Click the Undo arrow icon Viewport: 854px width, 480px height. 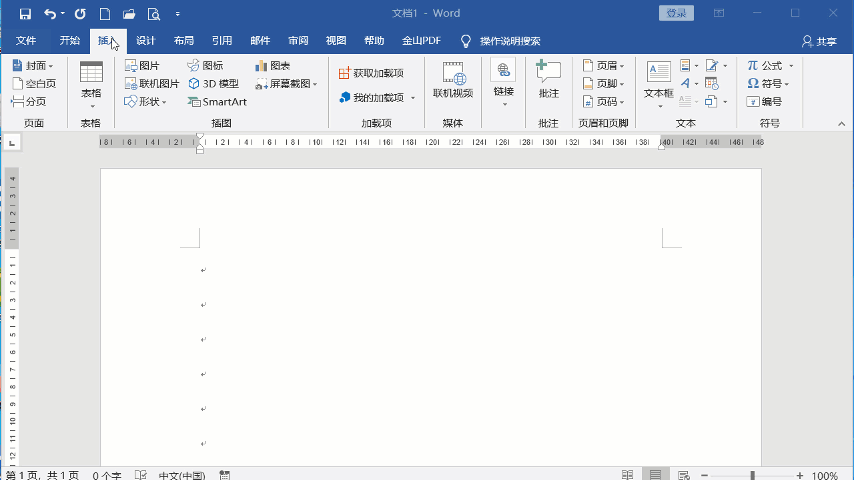(x=50, y=14)
